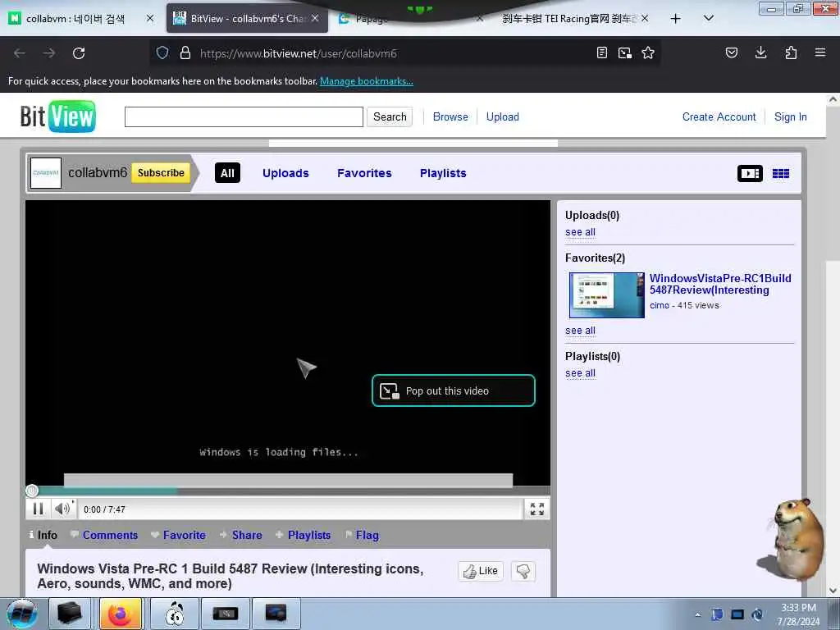Click the browser forward arrow

(x=48, y=53)
